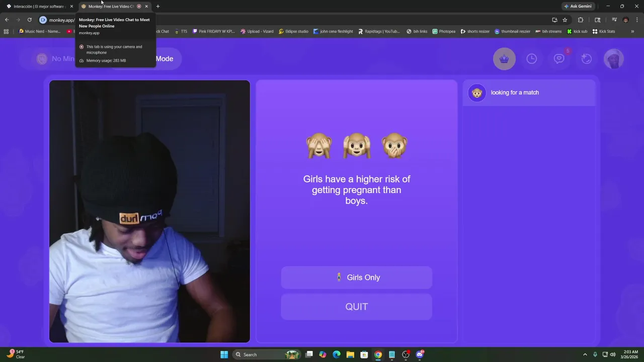
Task: Open the Chrome extensions puzzle icon
Action: [581, 20]
